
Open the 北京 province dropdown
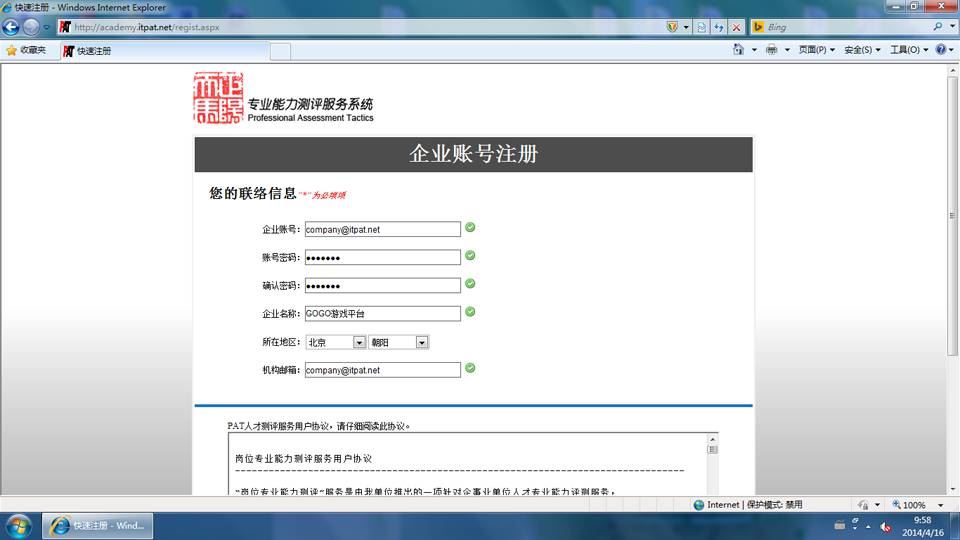pos(336,342)
